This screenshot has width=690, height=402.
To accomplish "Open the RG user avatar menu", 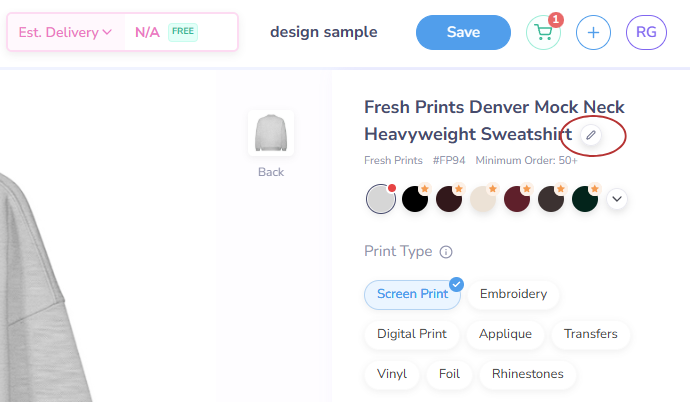I will click(646, 32).
